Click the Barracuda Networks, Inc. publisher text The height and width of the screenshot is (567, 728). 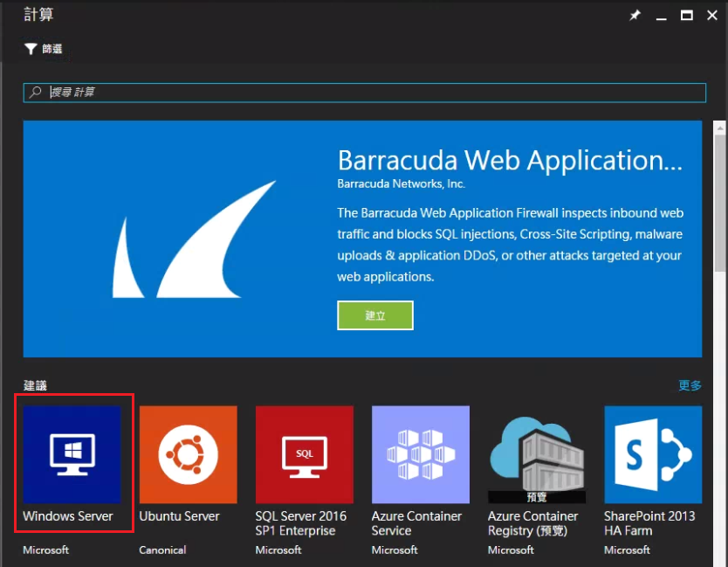[x=402, y=184]
